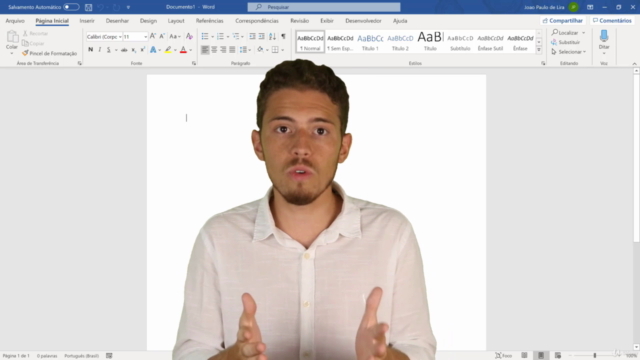Toggle underline (S) formatting
Image resolution: width=640 pixels, height=360 pixels.
(x=109, y=49)
